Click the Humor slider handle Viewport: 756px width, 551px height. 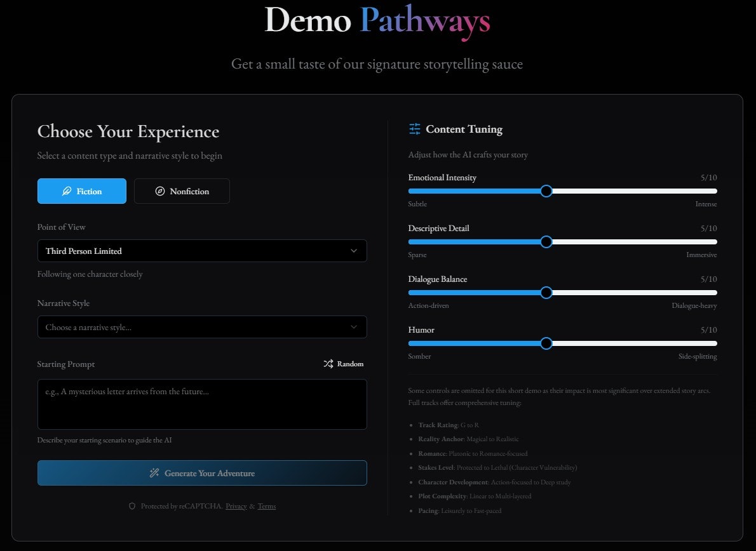coord(546,343)
